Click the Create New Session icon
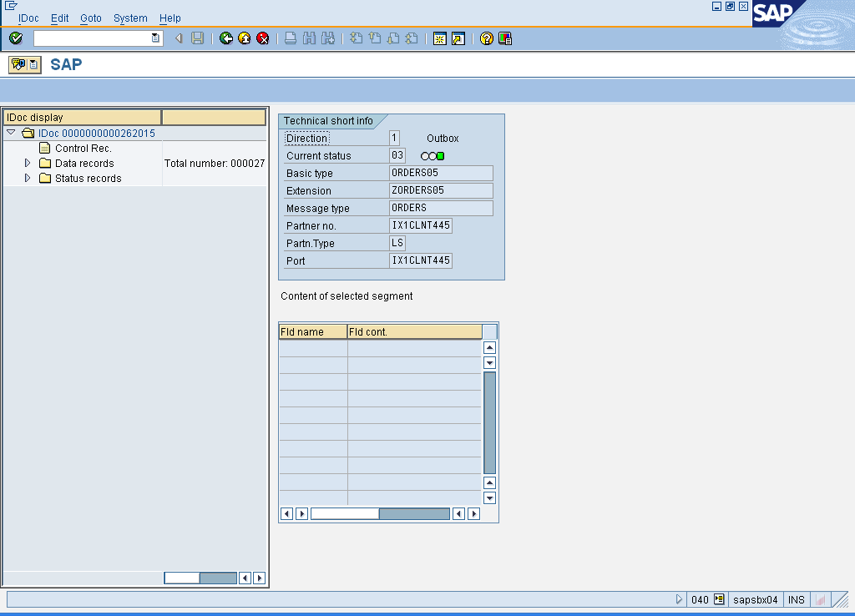The image size is (855, 616). pyautogui.click(x=439, y=38)
